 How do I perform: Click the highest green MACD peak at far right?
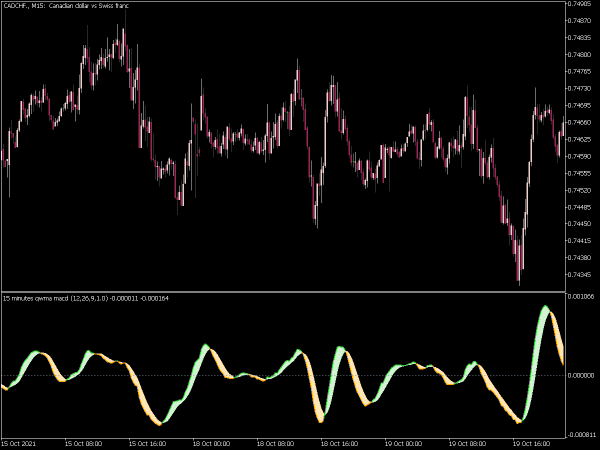545,309
